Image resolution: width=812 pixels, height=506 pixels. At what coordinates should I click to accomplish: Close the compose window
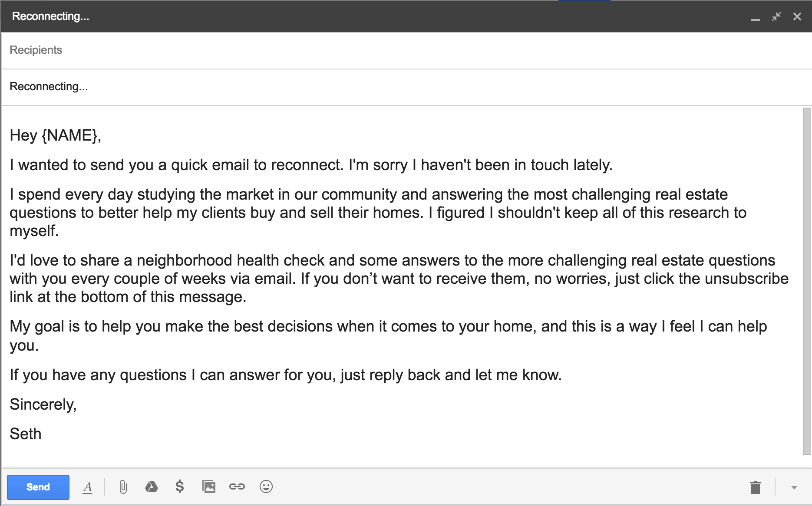pos(797,16)
